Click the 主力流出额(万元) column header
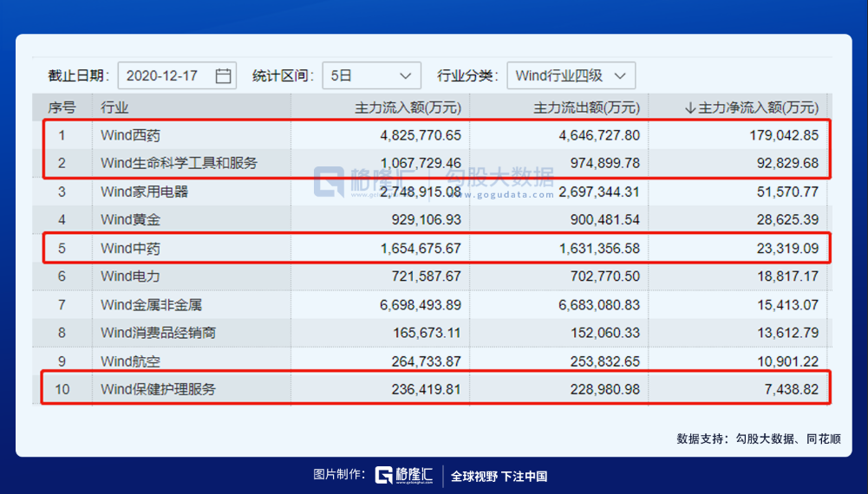Image resolution: width=868 pixels, height=494 pixels. click(x=586, y=107)
